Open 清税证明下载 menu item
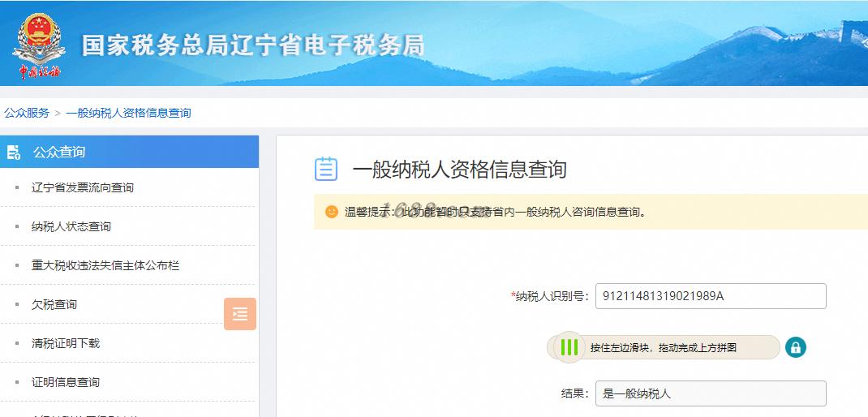 click(66, 343)
